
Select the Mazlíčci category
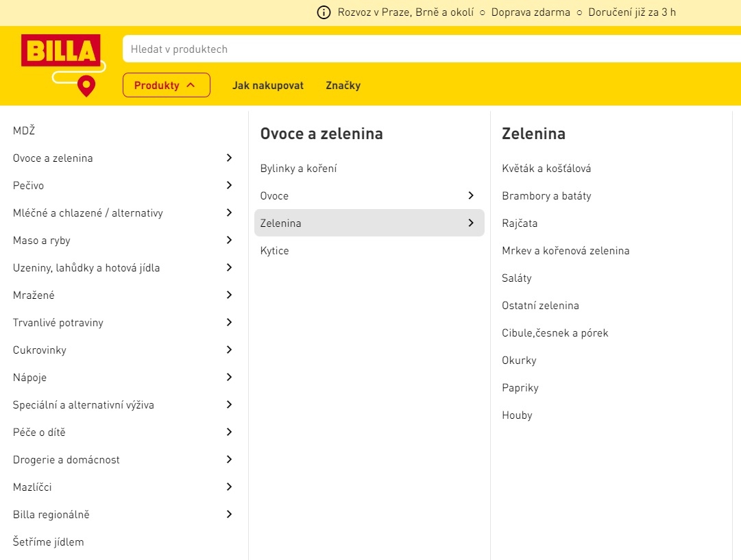click(x=32, y=487)
